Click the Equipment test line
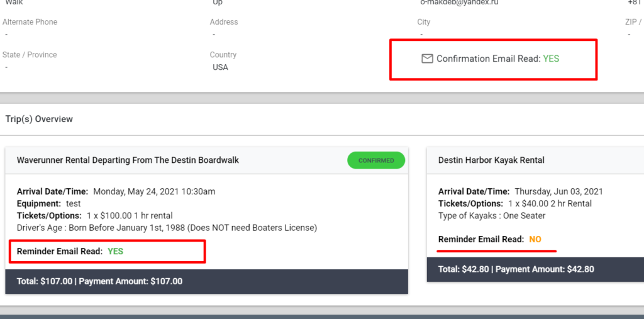This screenshot has height=319, width=644. pos(49,203)
